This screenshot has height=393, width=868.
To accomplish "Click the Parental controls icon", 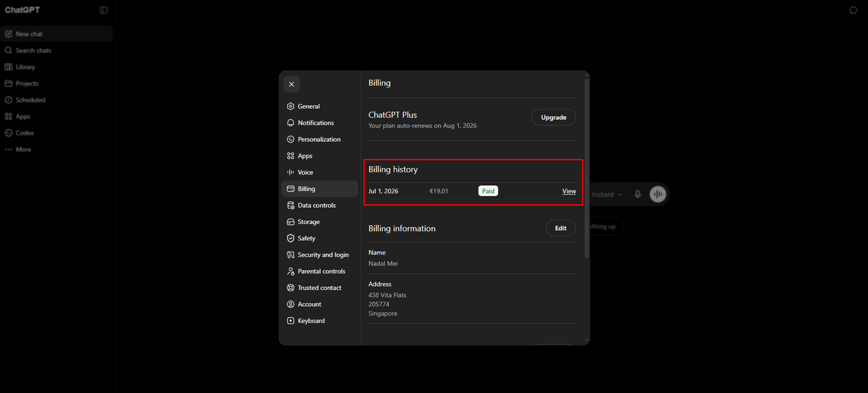I will pyautogui.click(x=290, y=272).
